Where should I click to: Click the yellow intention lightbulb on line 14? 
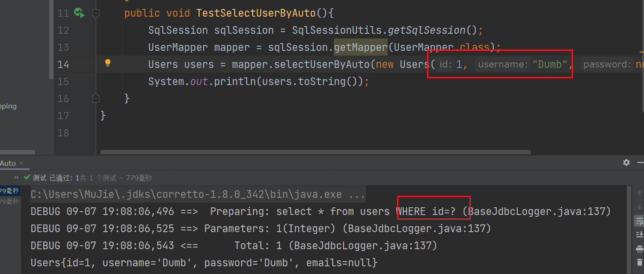[108, 63]
